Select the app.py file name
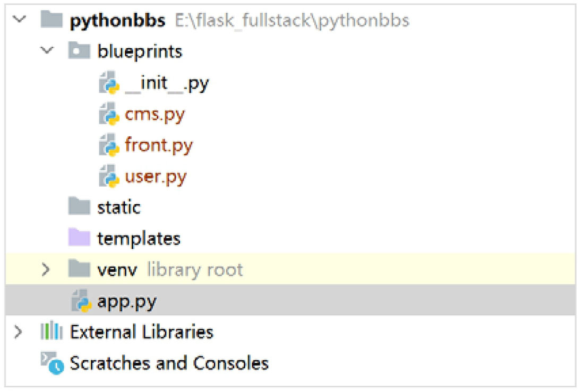This screenshot has height=392, width=584. pos(127,302)
